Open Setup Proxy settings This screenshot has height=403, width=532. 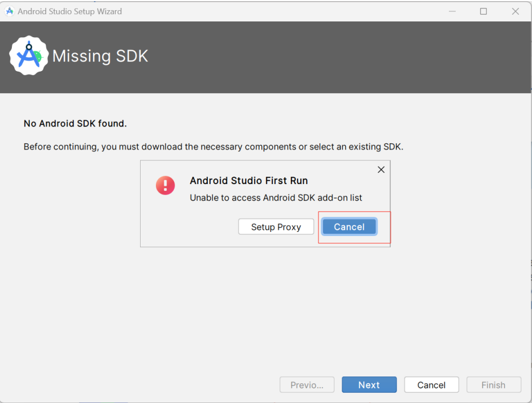pyautogui.click(x=276, y=226)
